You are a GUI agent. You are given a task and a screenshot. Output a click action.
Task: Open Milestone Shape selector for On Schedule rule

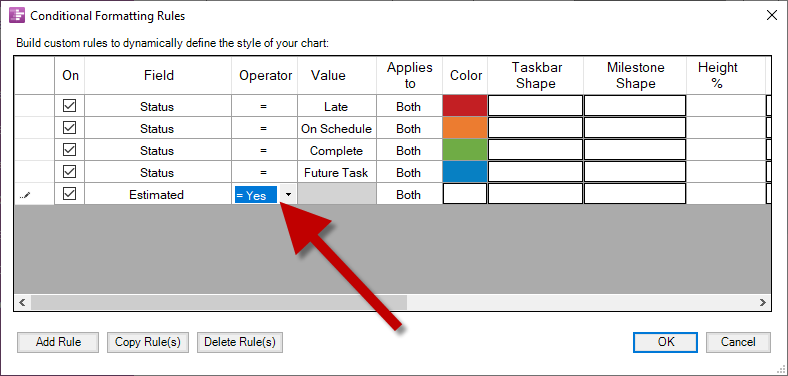pos(635,128)
